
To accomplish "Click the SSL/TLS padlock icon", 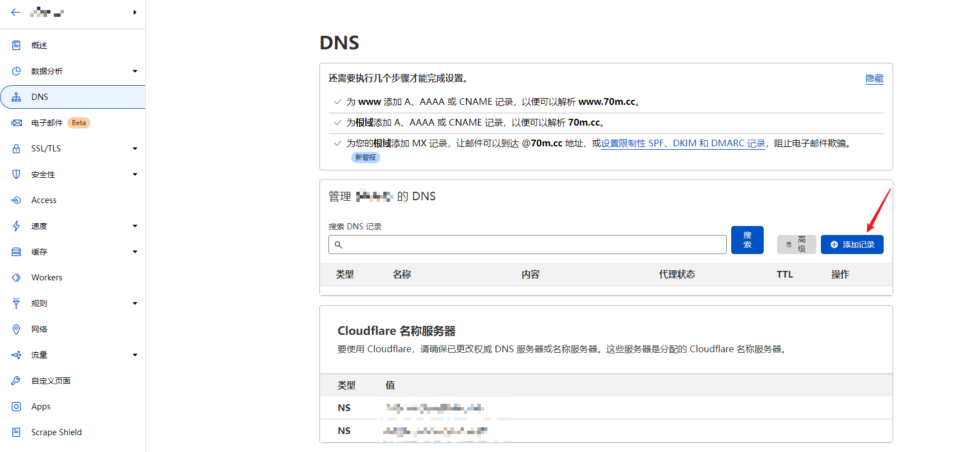I will [16, 149].
